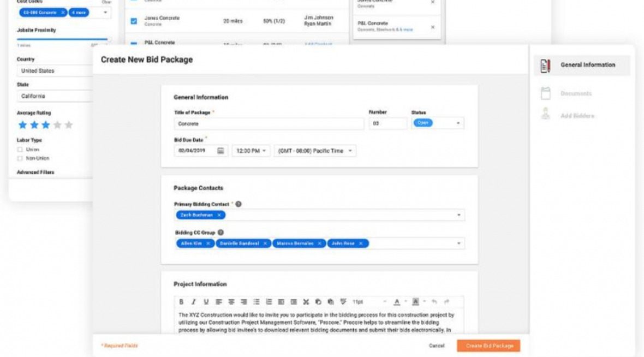Go to General Information section in sidebar

pyautogui.click(x=582, y=65)
